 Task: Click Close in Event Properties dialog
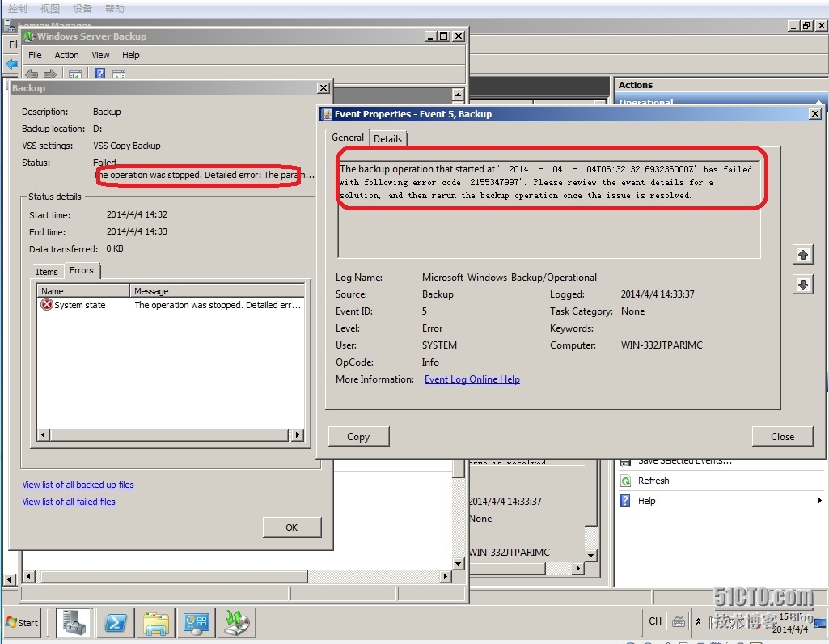click(x=782, y=436)
